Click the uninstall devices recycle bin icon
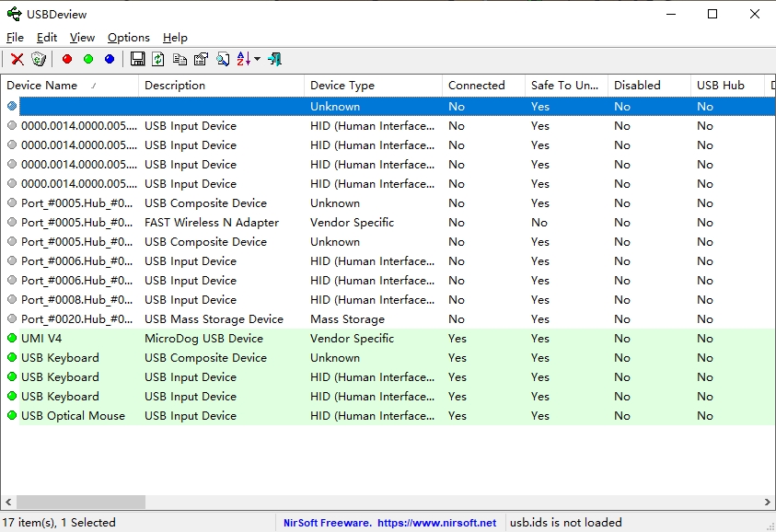This screenshot has width=776, height=532. click(38, 59)
